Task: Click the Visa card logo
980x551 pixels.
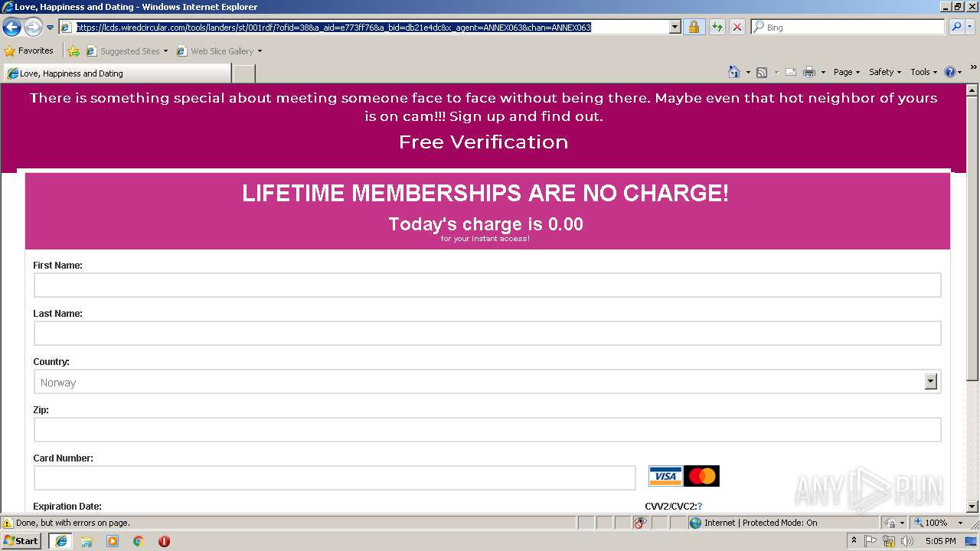Action: point(665,477)
